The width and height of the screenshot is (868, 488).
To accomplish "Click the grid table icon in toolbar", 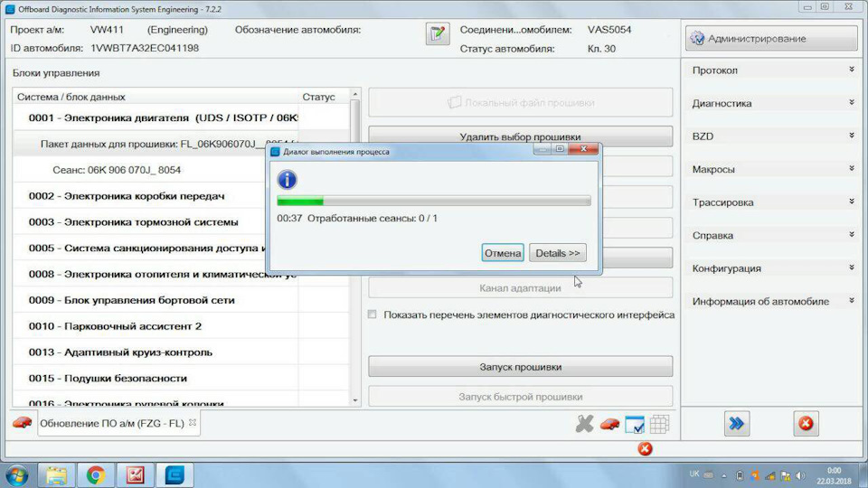I will click(659, 425).
